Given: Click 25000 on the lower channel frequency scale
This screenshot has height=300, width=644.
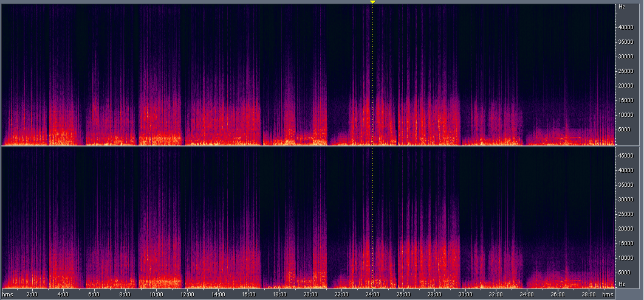Looking at the screenshot, I should 626,214.
